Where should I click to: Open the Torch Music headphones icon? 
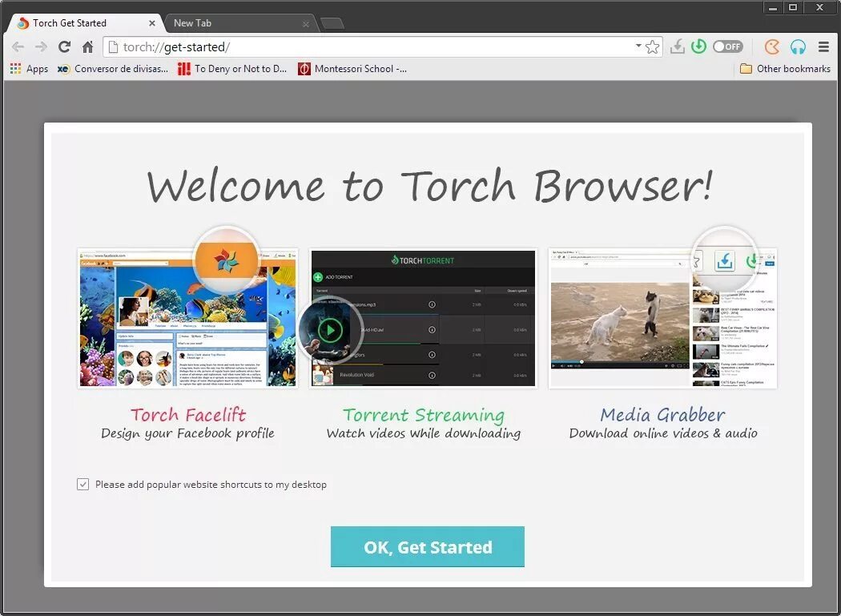tap(798, 46)
